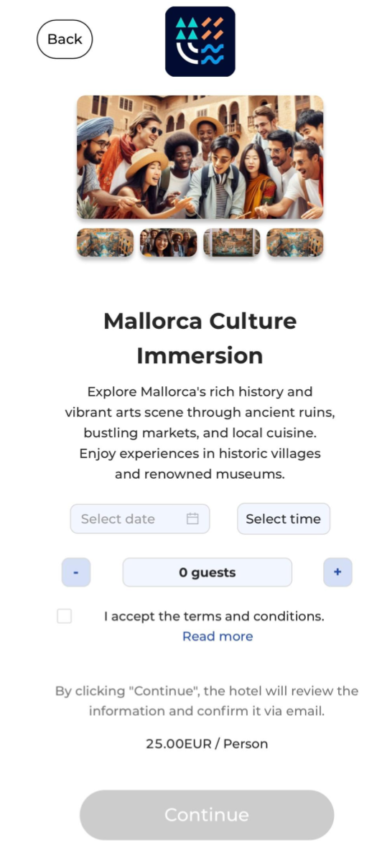
Task: Click the experience description paragraph
Action: point(200,433)
